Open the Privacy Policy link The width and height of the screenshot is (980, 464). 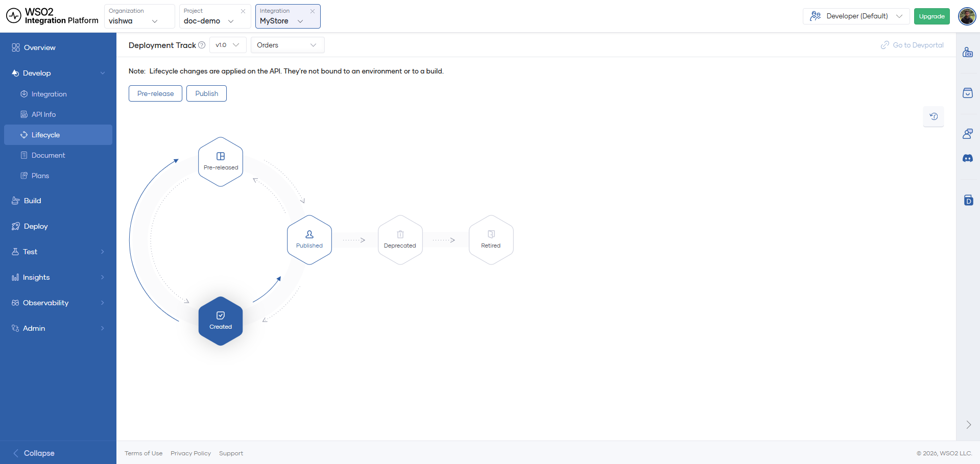[190, 453]
